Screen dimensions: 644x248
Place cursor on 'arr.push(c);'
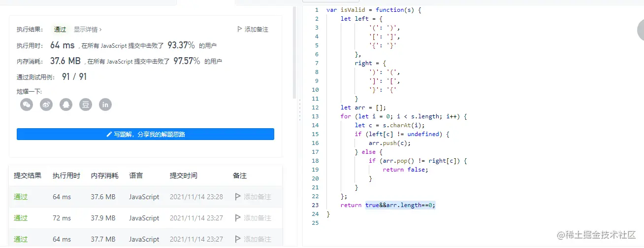(390, 143)
